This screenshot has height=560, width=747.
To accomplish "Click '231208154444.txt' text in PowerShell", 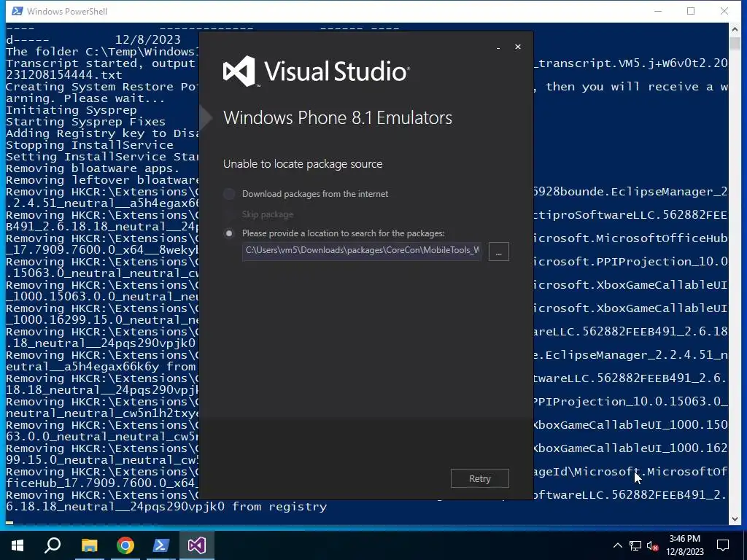I will (64, 75).
